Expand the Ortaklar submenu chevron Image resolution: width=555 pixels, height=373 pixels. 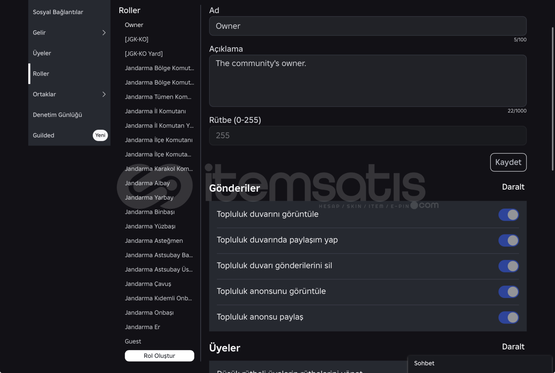(104, 94)
